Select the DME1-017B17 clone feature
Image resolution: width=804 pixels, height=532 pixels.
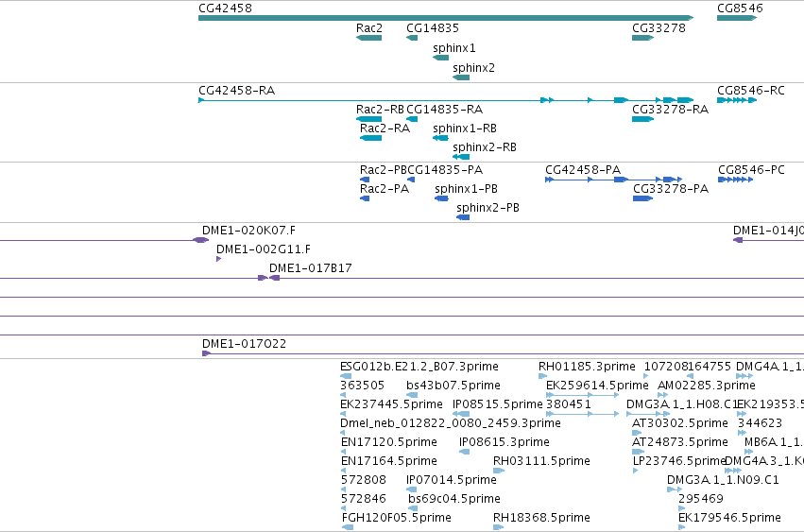click(537, 278)
